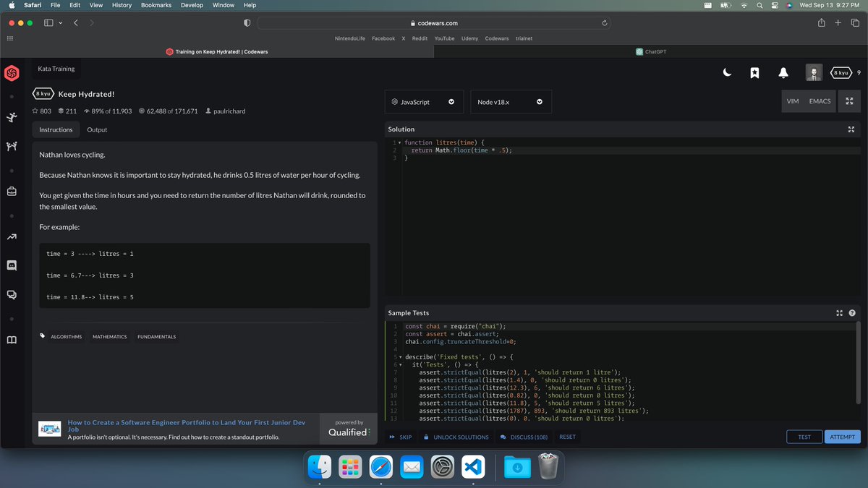Click the MATHEMATICS tag
Viewport: 868px width, 488px height.
(110, 337)
